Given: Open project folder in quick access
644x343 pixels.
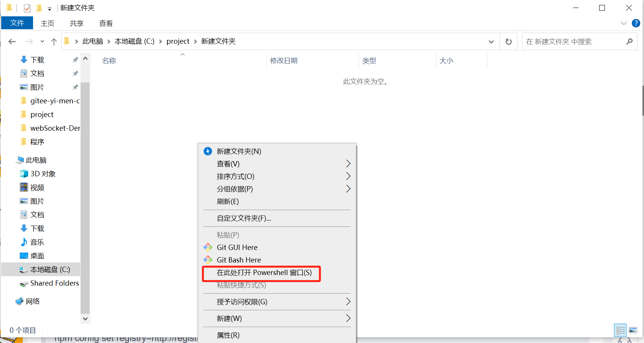Looking at the screenshot, I should [37, 114].
